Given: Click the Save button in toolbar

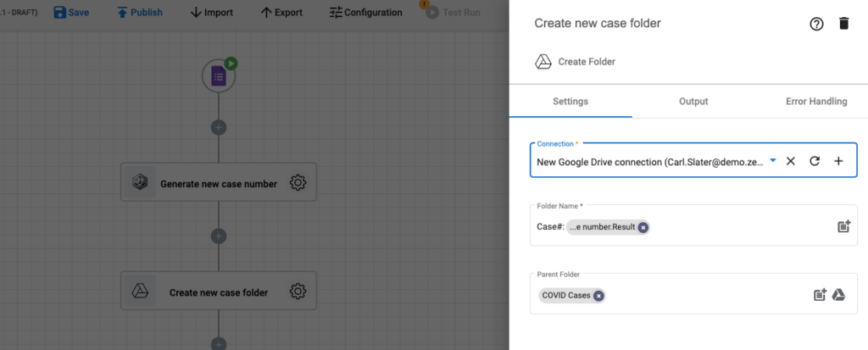Looking at the screenshot, I should (71, 12).
